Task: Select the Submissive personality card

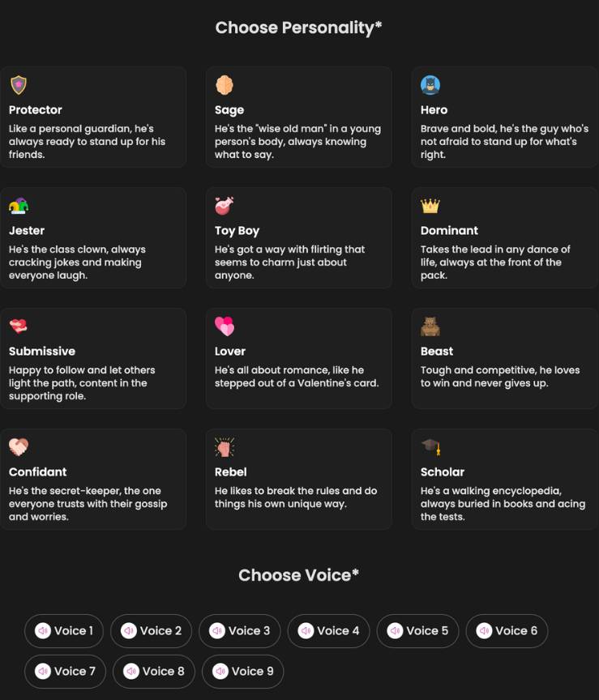Action: 93,358
